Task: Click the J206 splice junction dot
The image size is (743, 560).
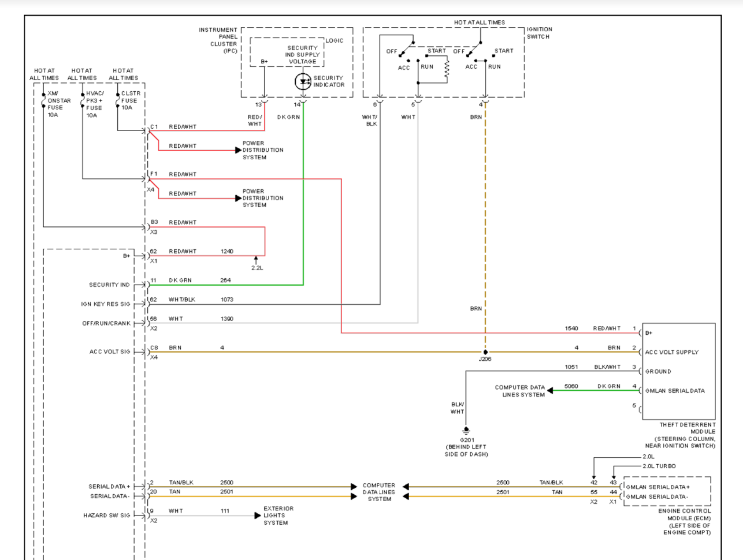Action: pyautogui.click(x=485, y=352)
